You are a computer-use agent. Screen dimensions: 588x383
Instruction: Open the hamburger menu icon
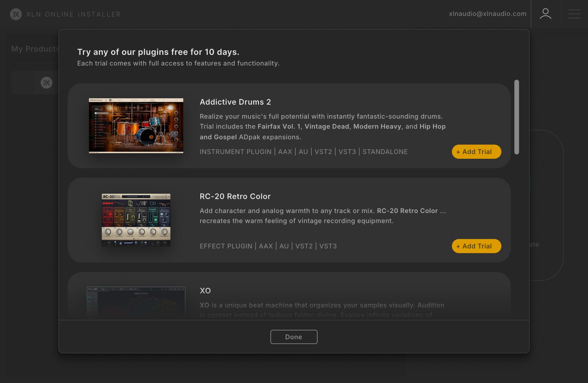coord(574,14)
